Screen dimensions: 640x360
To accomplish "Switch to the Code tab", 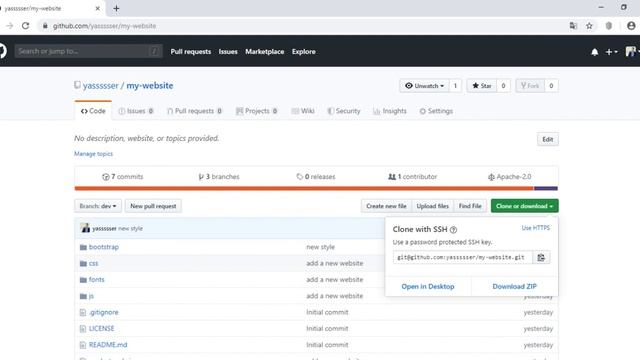I will [93, 111].
